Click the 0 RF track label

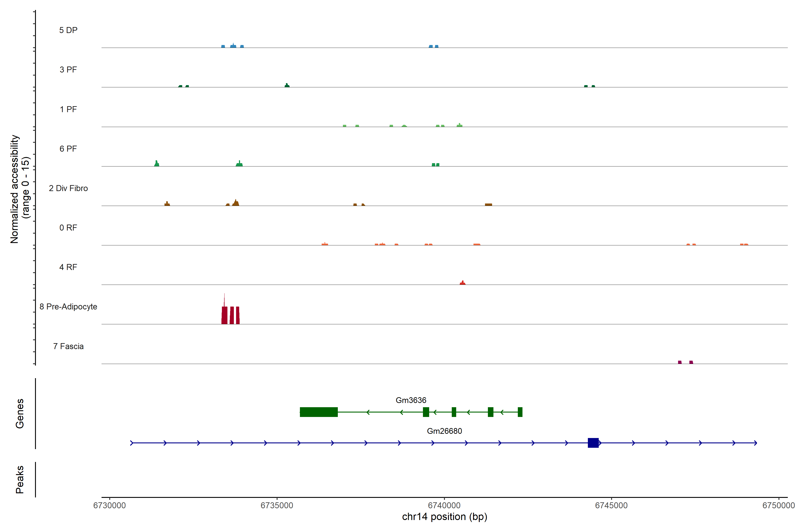[x=68, y=228]
